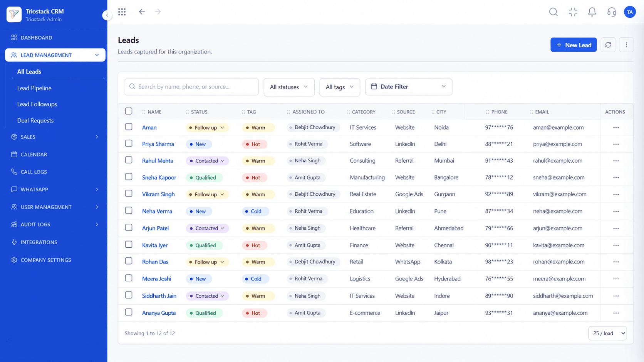Click the Status column drag handle icon
The width and height of the screenshot is (644, 362).
tap(188, 112)
